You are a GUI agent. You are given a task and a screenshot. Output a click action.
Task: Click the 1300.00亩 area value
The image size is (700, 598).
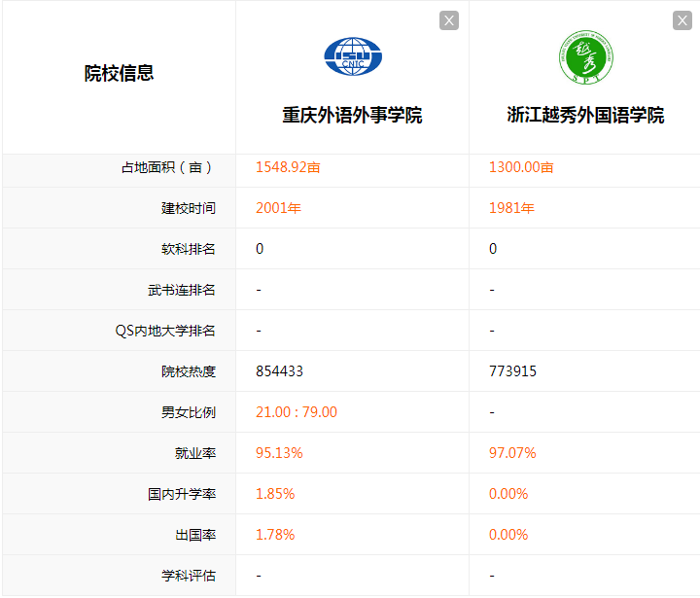click(521, 167)
